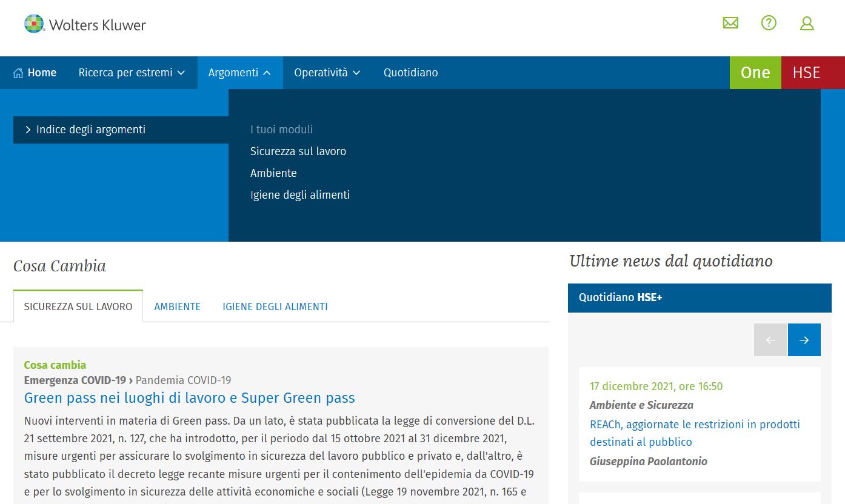Collapse the Argomenti menu
845x504 pixels.
coord(239,73)
